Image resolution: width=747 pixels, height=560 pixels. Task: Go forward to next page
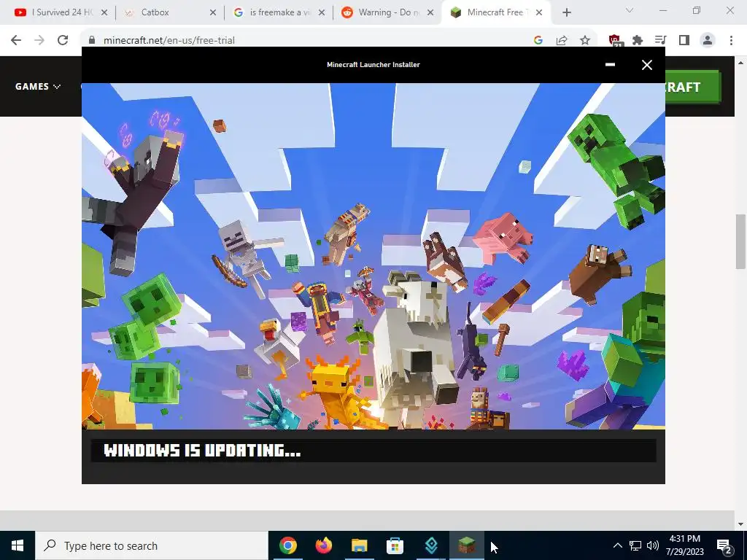(39, 40)
